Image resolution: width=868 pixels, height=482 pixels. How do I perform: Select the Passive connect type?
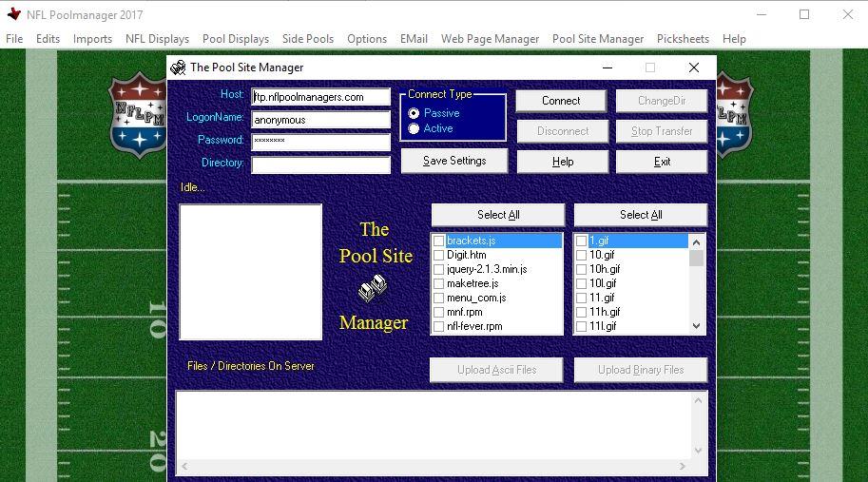tap(414, 113)
